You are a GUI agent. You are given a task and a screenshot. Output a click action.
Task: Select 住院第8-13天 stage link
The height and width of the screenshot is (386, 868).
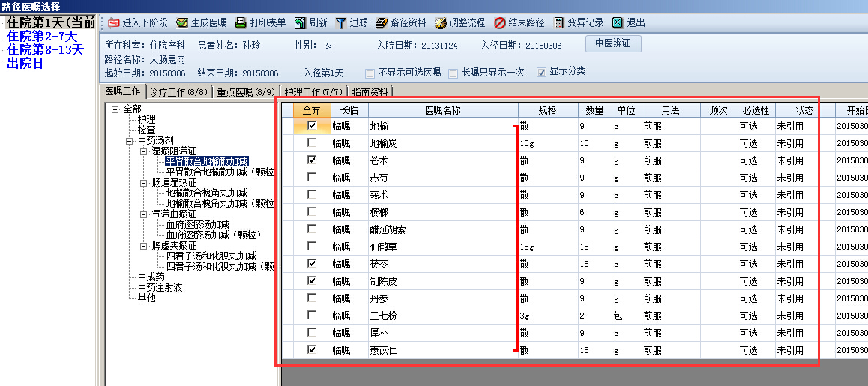(46, 49)
